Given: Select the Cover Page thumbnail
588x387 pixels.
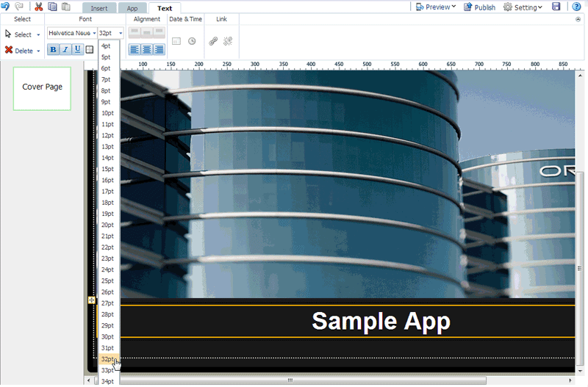Looking at the screenshot, I should point(42,88).
